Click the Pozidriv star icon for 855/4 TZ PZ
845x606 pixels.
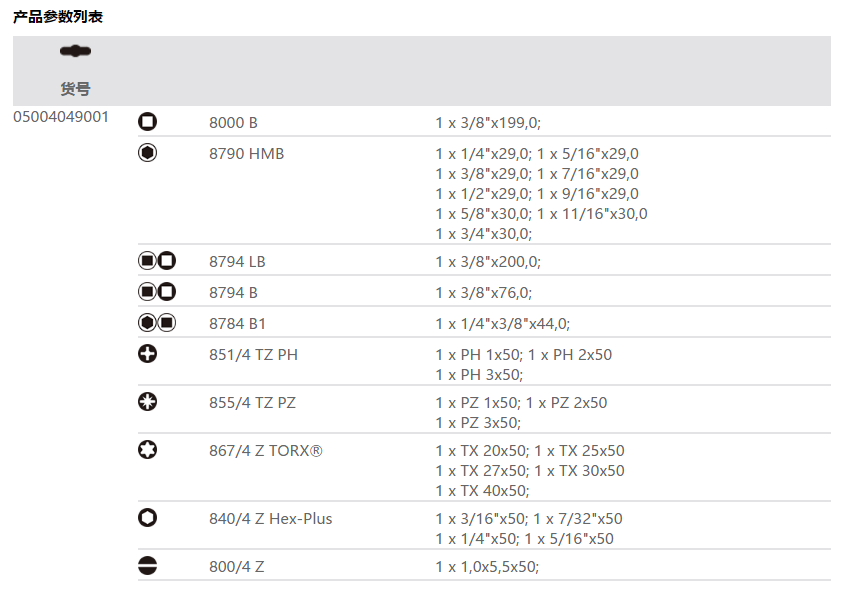[148, 402]
